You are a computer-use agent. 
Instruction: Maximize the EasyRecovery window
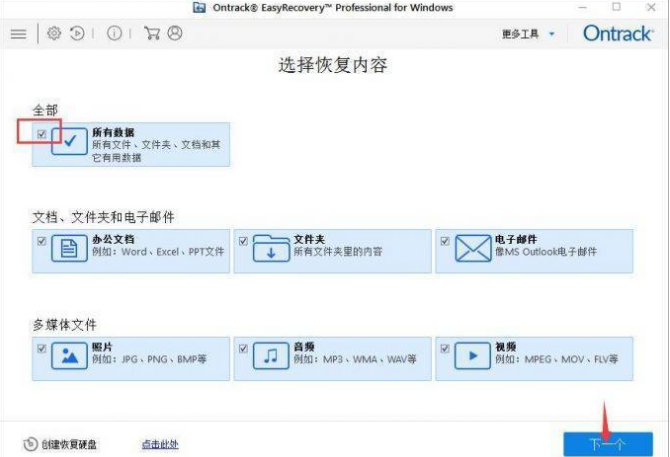(x=616, y=7)
